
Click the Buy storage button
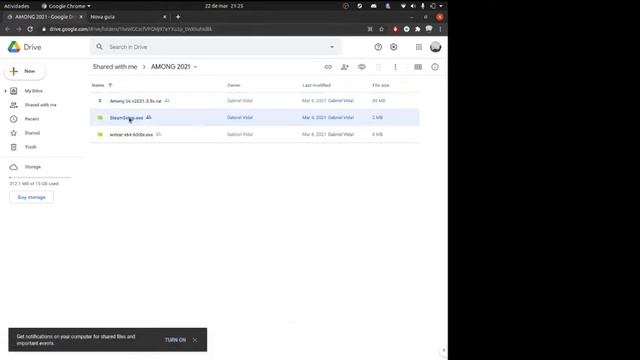pos(31,197)
